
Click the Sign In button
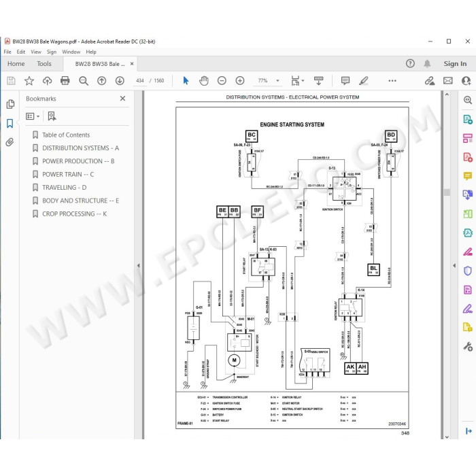(x=455, y=64)
